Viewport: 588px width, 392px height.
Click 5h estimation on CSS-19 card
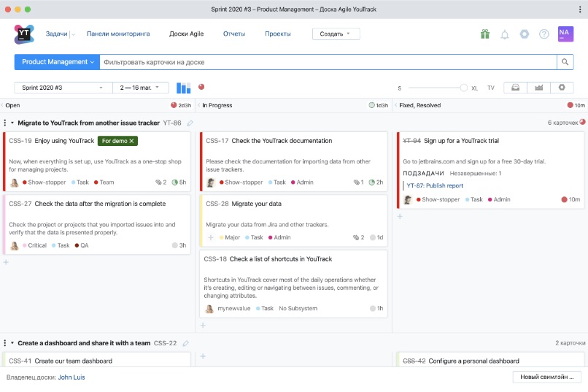coord(179,182)
